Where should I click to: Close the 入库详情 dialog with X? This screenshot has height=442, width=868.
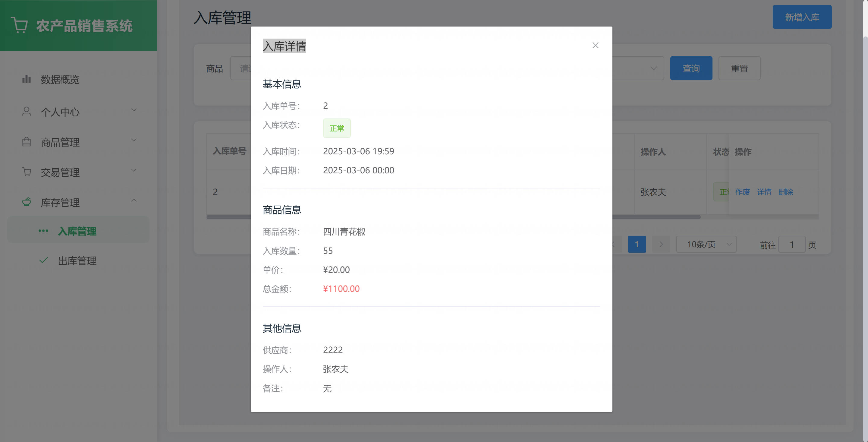click(x=595, y=45)
